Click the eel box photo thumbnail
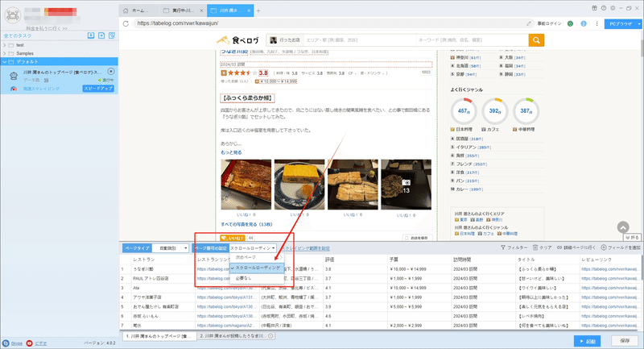Viewport: 644px width, 349px height. tap(246, 185)
